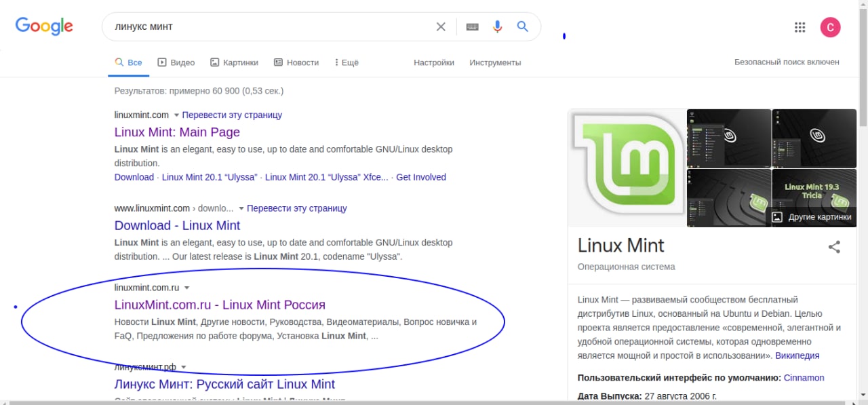Viewport: 868px width, 405px height.
Task: Open LinuxMint.com.ru - Linux Mint Россия result
Action: click(220, 305)
